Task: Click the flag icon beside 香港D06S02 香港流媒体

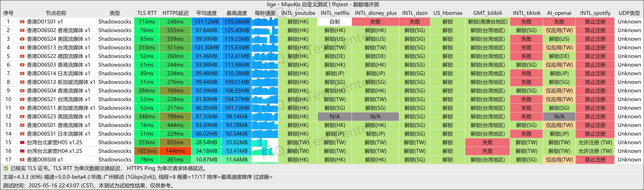Action: point(22,30)
